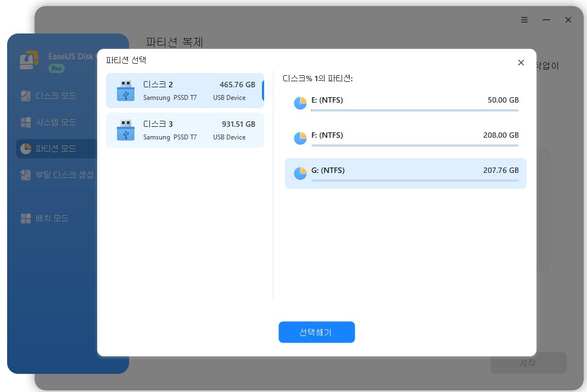Select 부팅 디스크 생성 in the sidebar
Screen dimensions: 587x392
coord(60,175)
